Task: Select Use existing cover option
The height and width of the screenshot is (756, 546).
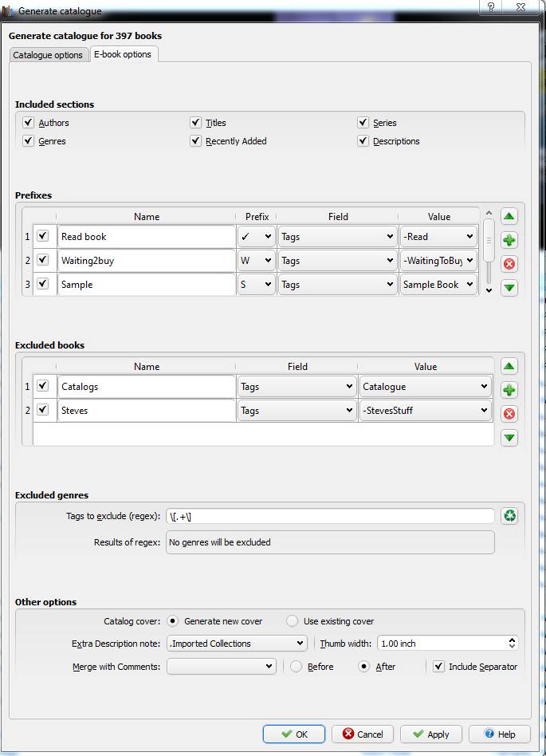Action: pyautogui.click(x=292, y=621)
